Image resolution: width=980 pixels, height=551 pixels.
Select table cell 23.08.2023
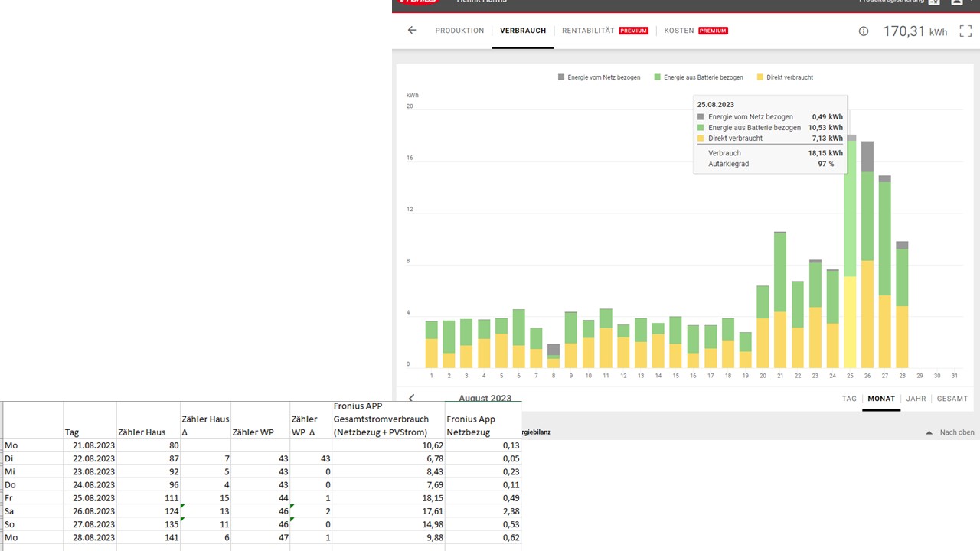point(89,471)
